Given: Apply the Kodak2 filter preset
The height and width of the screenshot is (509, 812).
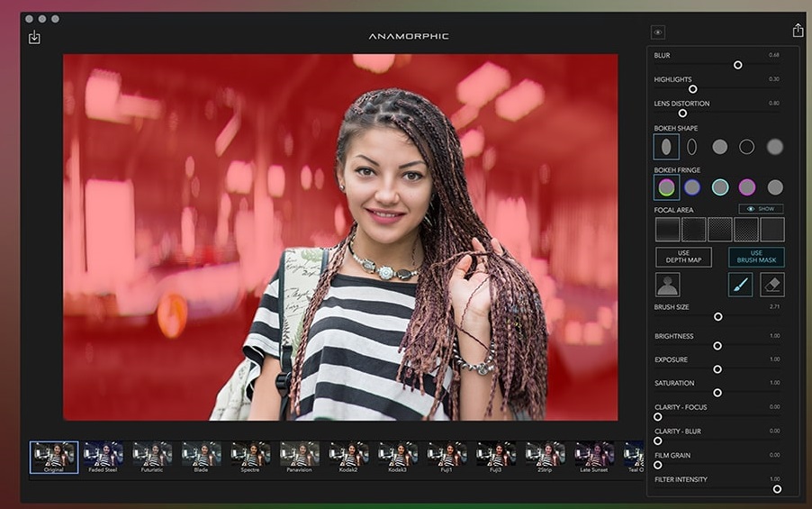Looking at the screenshot, I should tap(348, 457).
